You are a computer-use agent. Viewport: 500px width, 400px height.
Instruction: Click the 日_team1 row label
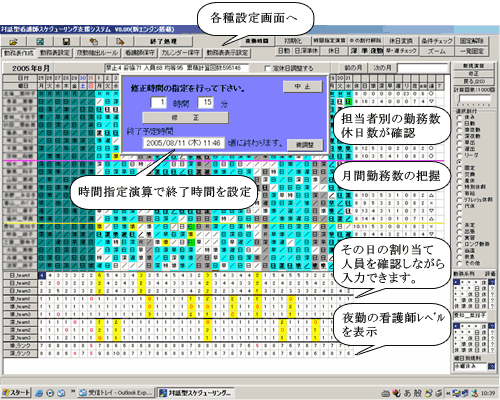coord(20,275)
